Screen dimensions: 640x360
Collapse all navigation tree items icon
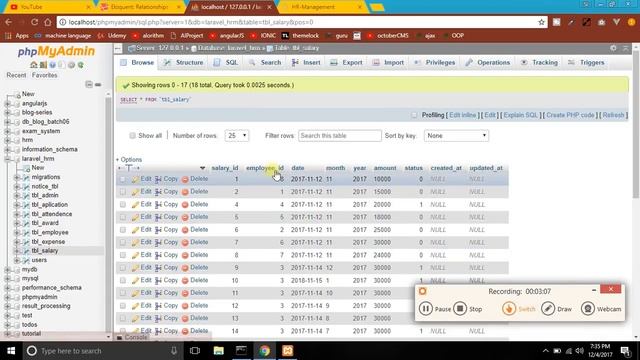coord(89,84)
